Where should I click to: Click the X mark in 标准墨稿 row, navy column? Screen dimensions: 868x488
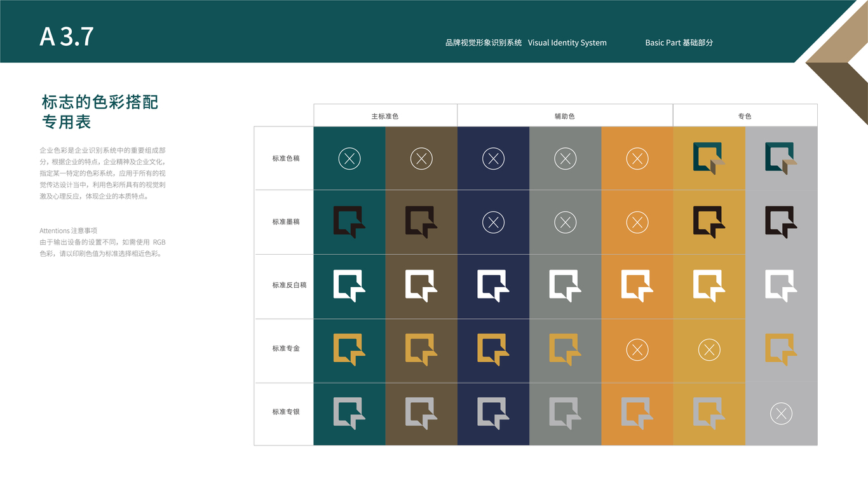[493, 222]
